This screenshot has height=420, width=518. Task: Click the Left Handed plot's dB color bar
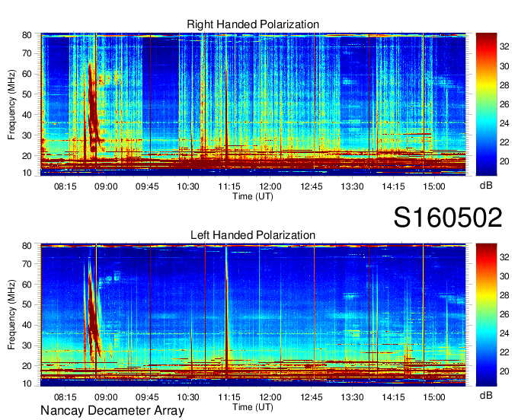click(486, 314)
